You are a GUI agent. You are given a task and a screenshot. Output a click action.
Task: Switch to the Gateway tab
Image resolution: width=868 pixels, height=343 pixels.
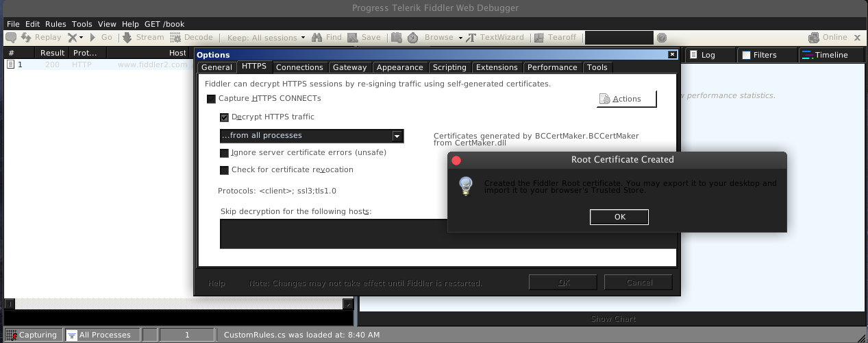pos(350,67)
